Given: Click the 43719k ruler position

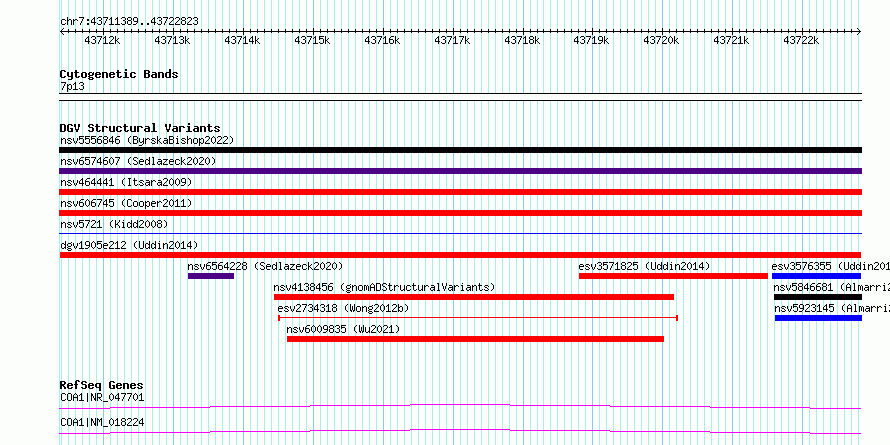Looking at the screenshot, I should click(591, 40).
